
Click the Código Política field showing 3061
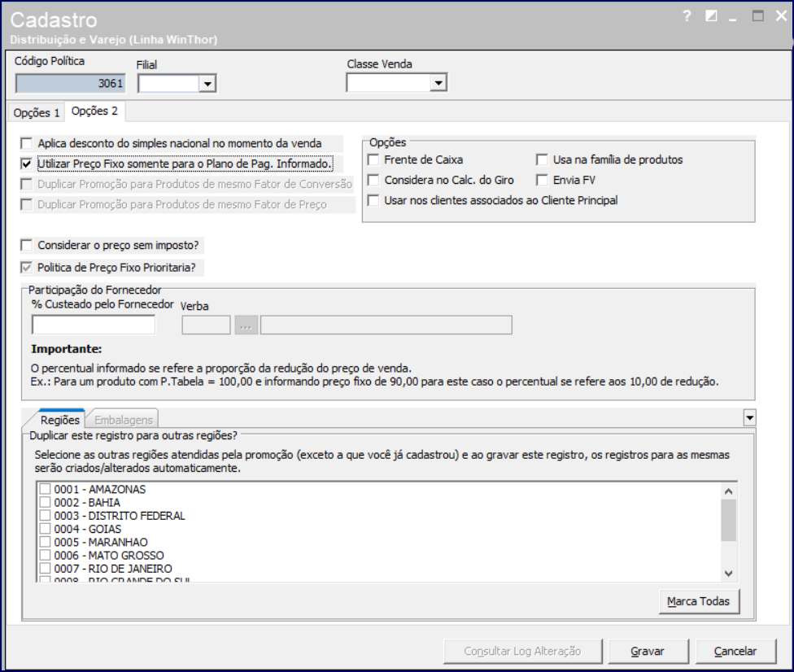coord(71,84)
